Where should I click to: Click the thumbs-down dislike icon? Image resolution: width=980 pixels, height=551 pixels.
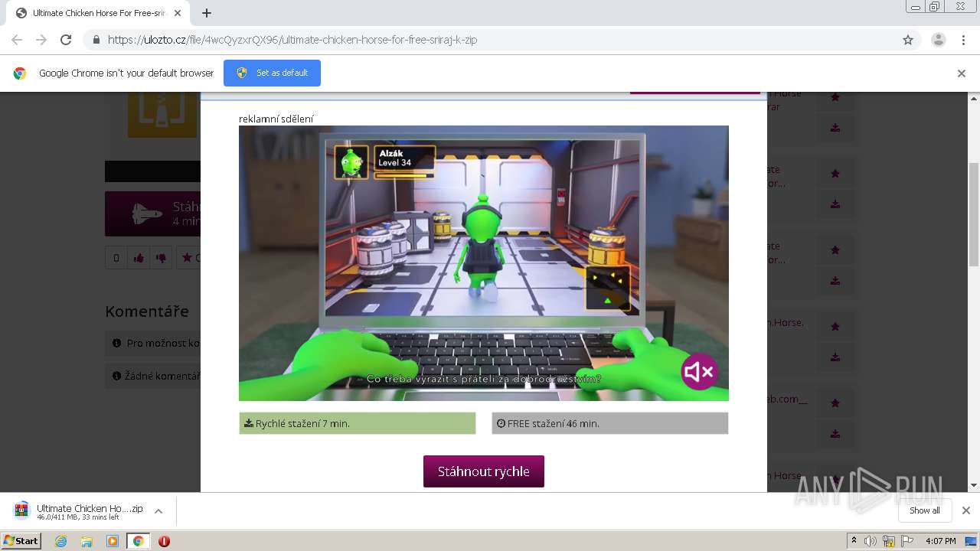coord(161,258)
